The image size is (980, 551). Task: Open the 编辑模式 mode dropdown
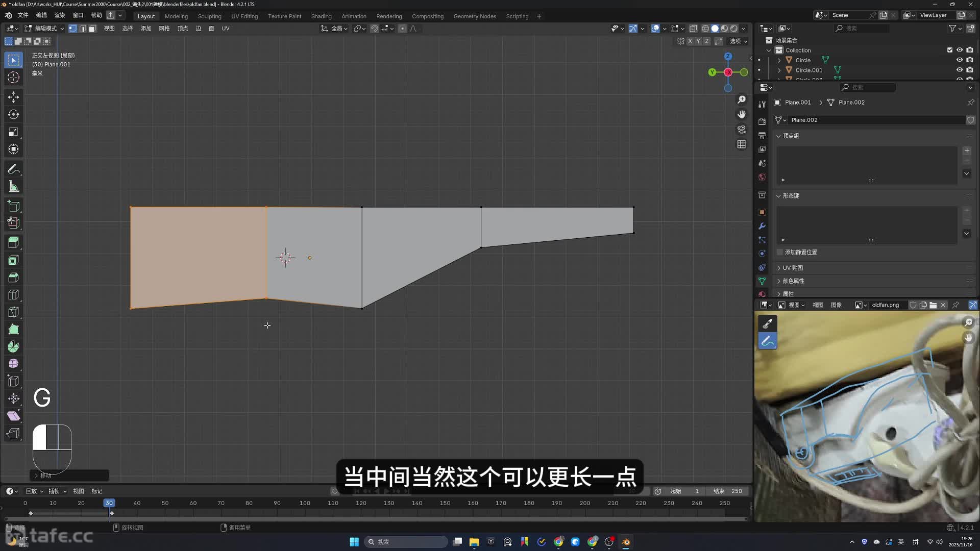point(45,29)
